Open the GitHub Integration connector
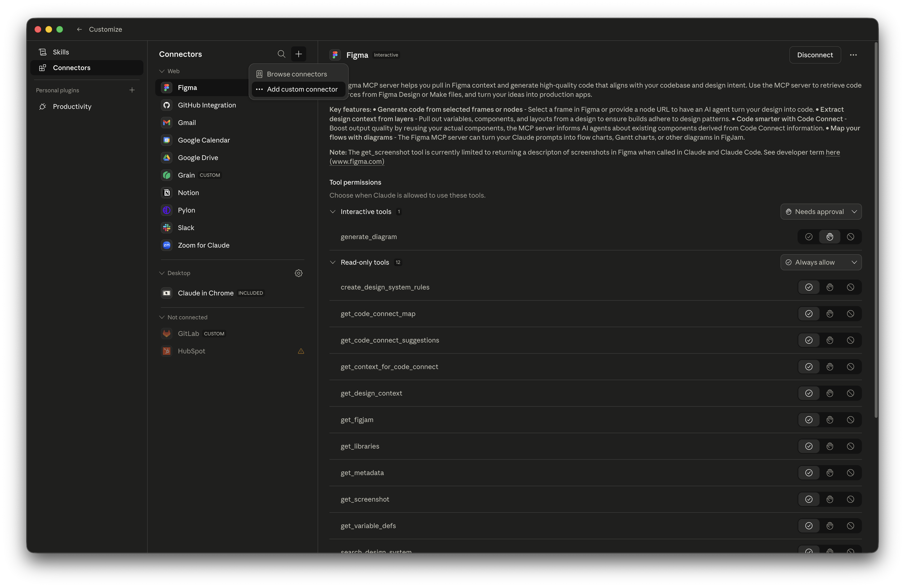 (x=207, y=105)
